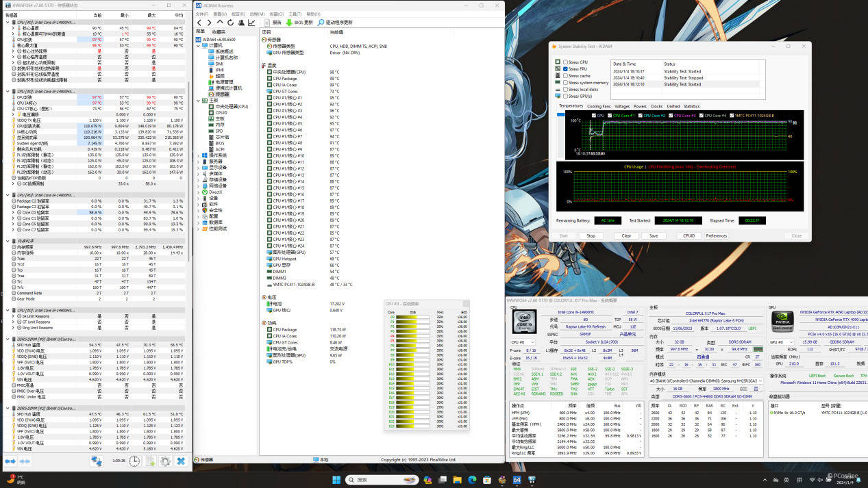Collapse the 计算机 tree node

199,45
